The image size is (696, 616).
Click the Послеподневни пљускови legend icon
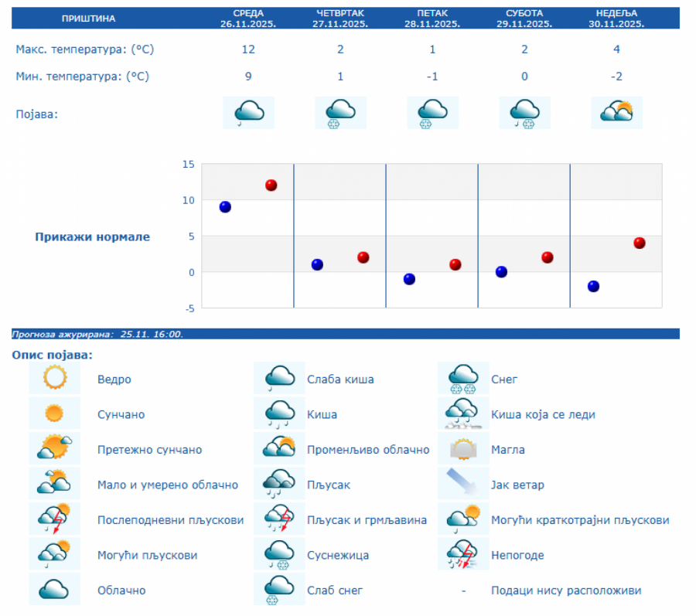(x=54, y=519)
